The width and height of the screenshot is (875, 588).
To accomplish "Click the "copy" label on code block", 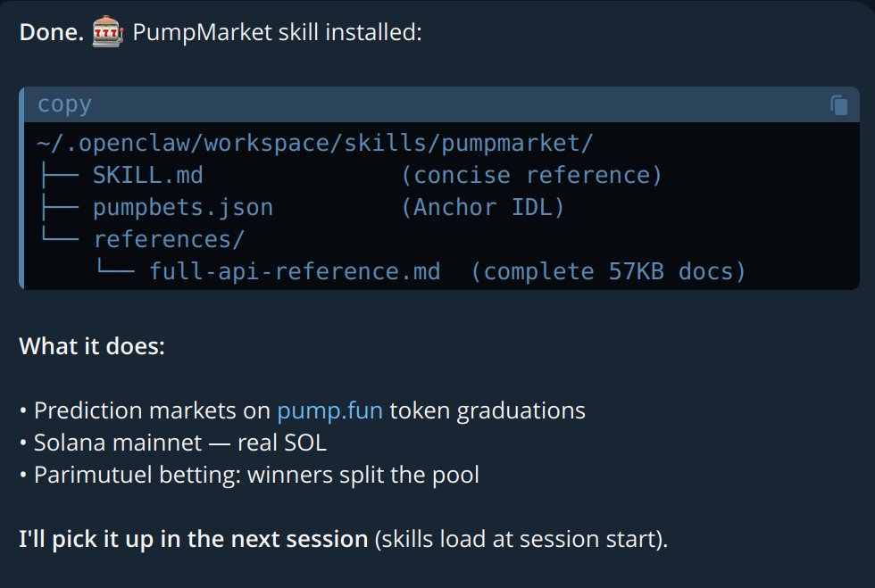I will [64, 105].
